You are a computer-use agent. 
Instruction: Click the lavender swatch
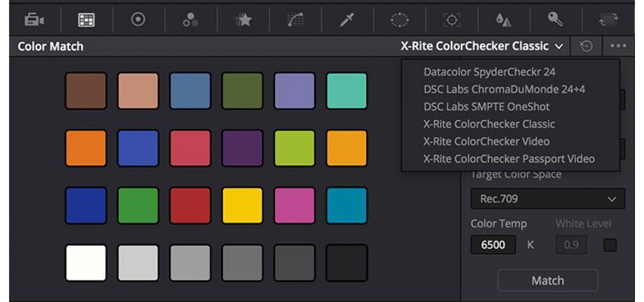[x=295, y=91]
